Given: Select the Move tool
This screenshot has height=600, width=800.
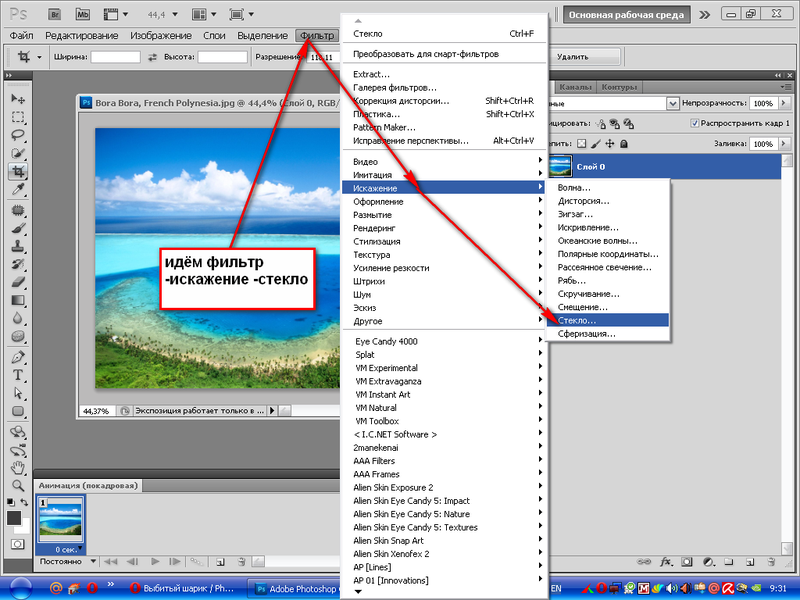Looking at the screenshot, I should (18, 98).
